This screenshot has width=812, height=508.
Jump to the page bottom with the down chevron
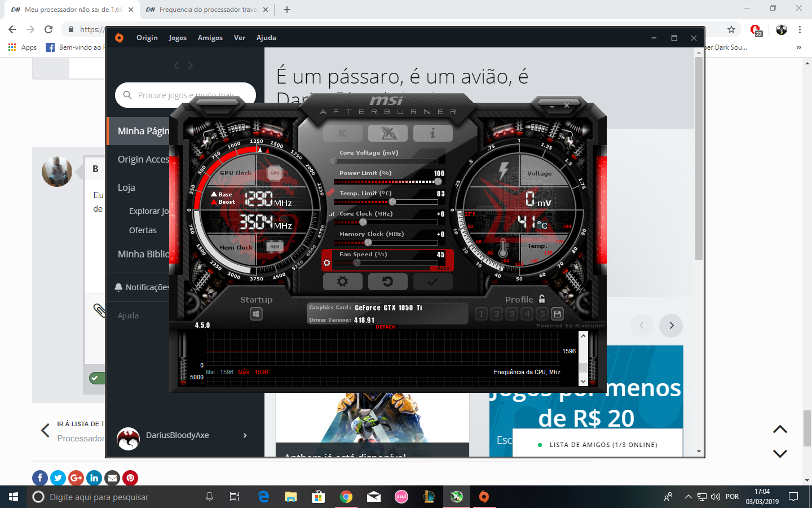point(780,453)
